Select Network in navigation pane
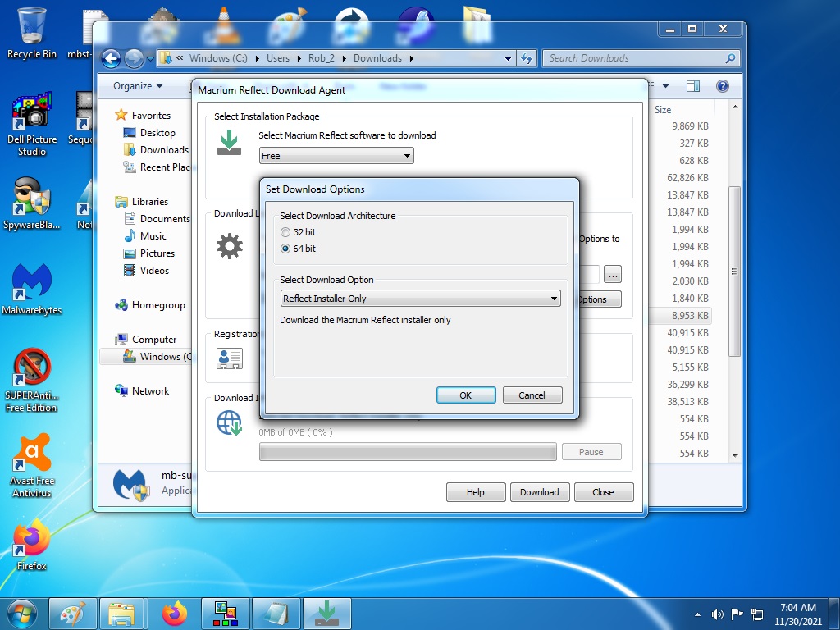This screenshot has height=630, width=840. (x=151, y=391)
